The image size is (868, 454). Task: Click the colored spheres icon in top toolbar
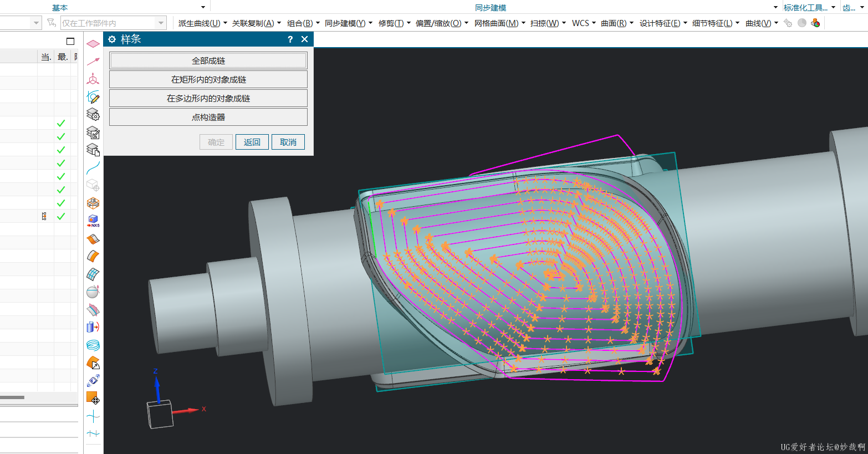815,23
